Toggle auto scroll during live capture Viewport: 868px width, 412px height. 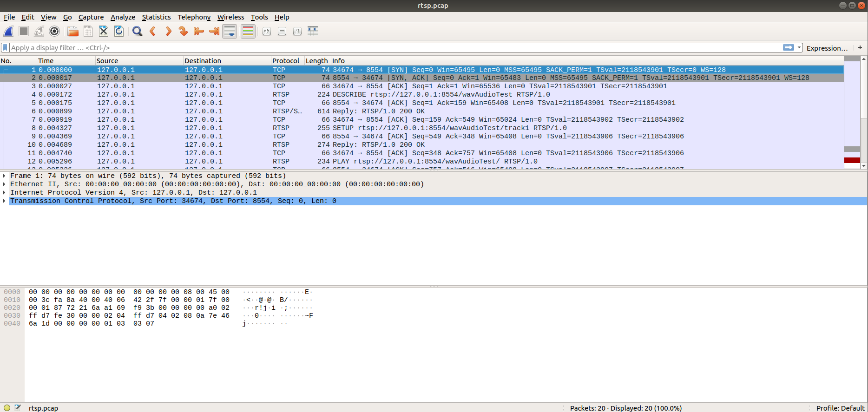coord(230,32)
